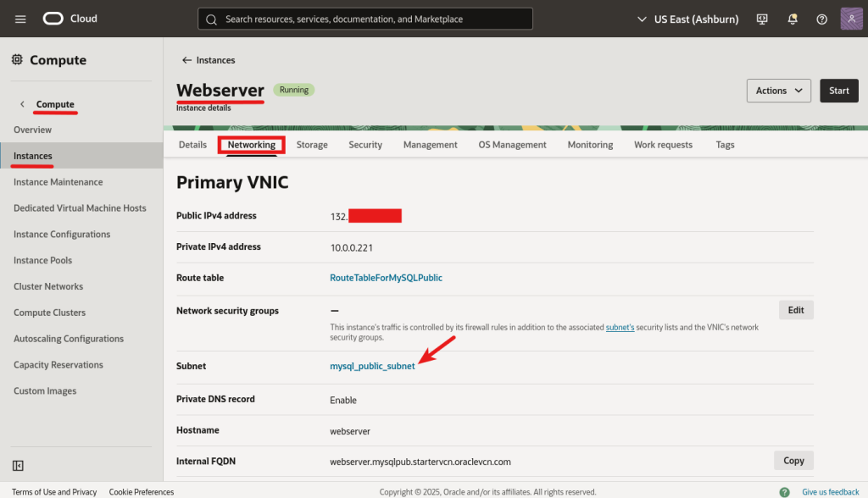Select the Networking tab
Image resolution: width=868 pixels, height=498 pixels.
point(251,145)
